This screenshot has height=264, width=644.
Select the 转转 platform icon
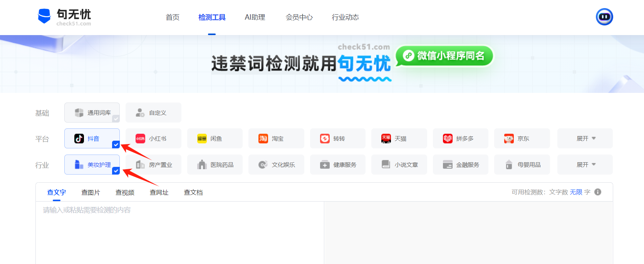tap(325, 138)
